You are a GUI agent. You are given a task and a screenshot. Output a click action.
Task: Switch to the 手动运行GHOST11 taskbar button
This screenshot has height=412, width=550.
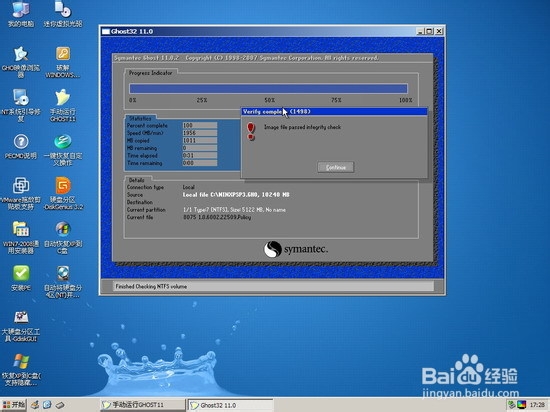(142, 405)
